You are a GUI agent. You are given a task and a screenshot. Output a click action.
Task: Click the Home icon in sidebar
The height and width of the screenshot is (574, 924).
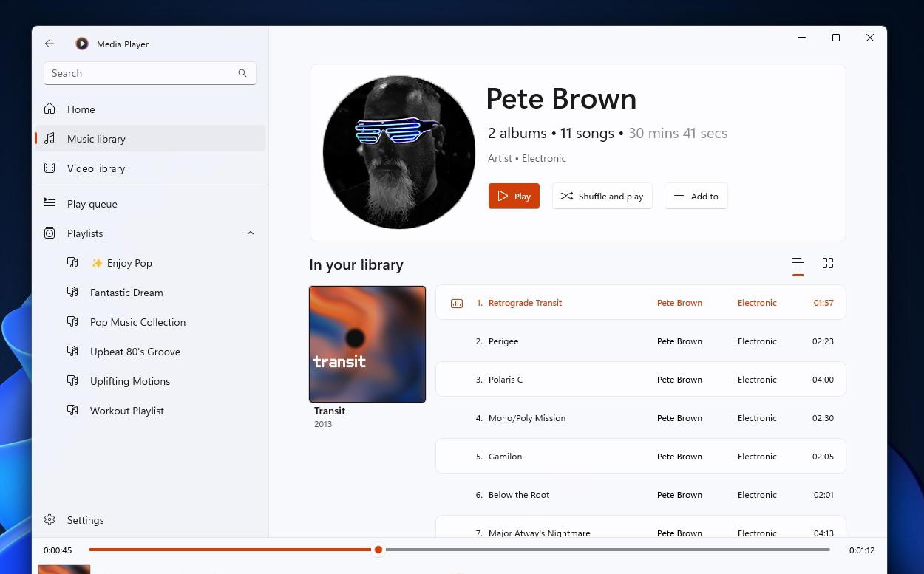tap(50, 109)
